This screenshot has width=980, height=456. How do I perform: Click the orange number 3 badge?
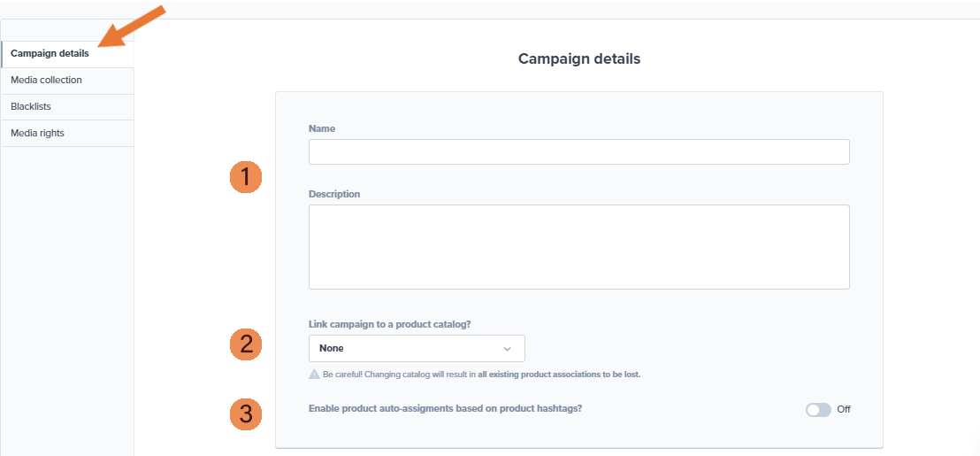click(246, 413)
